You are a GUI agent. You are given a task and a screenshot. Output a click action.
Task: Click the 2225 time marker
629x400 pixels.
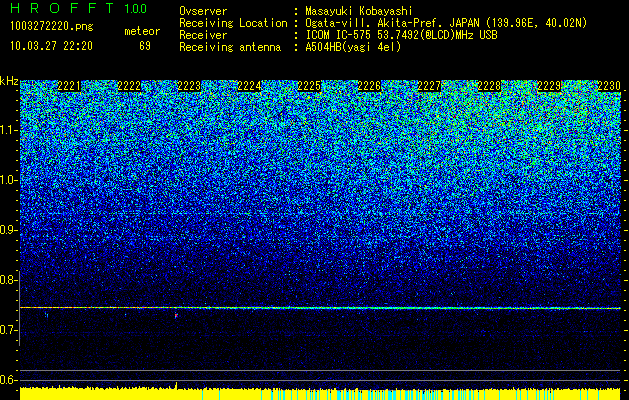pyautogui.click(x=309, y=86)
